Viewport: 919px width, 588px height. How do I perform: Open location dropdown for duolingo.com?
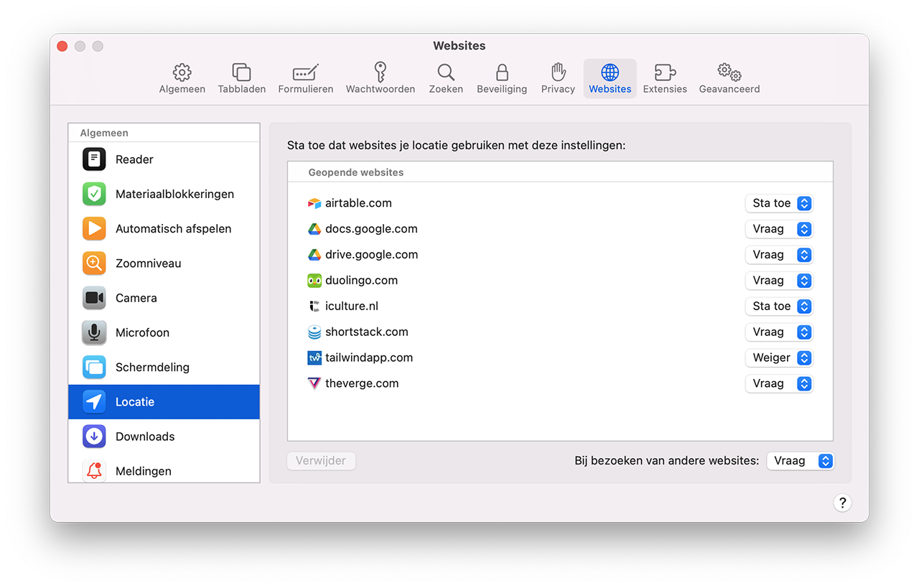coord(779,281)
